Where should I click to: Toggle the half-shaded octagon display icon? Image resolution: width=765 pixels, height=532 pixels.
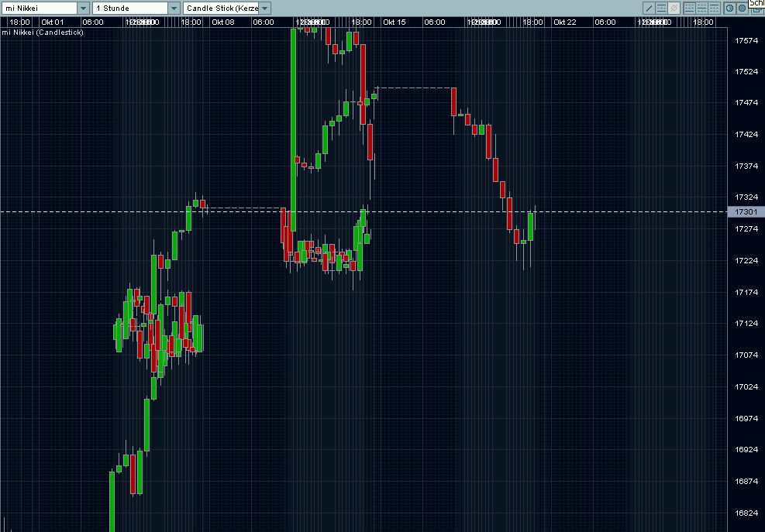[730, 9]
